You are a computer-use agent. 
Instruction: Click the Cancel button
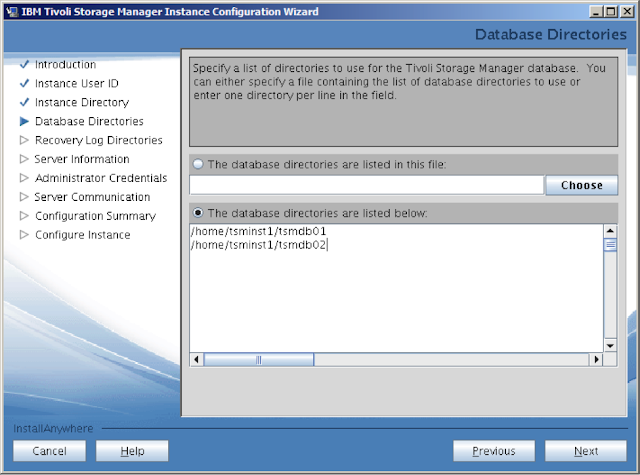pos(49,451)
